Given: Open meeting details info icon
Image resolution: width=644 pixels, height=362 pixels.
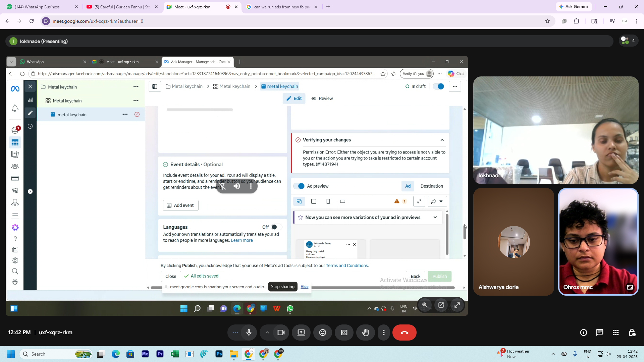Looking at the screenshot, I should [x=584, y=333].
